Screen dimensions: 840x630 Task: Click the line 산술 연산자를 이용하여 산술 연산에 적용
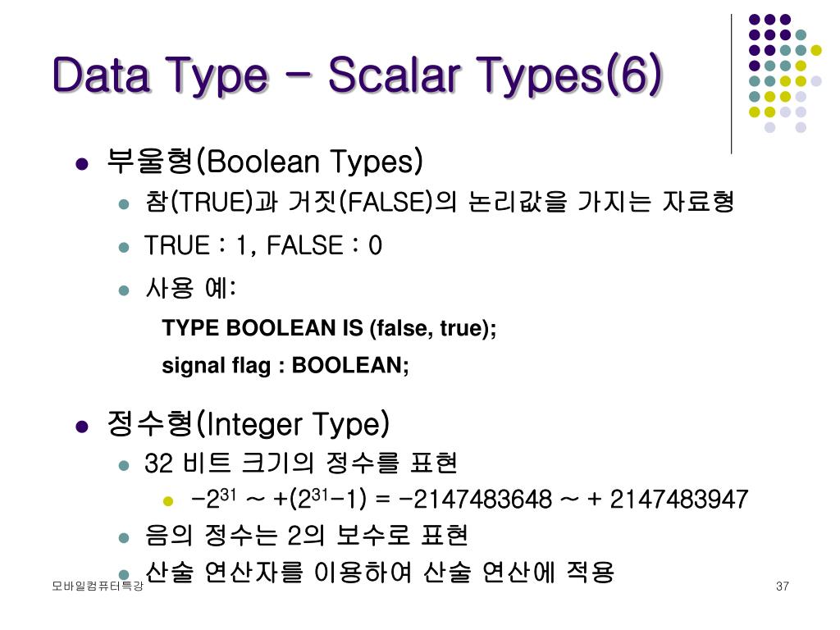click(x=379, y=572)
